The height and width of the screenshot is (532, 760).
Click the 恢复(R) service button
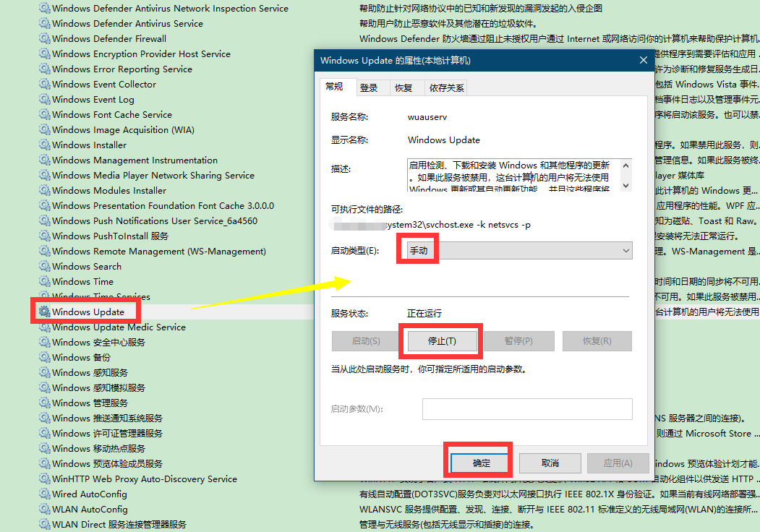[x=597, y=341]
